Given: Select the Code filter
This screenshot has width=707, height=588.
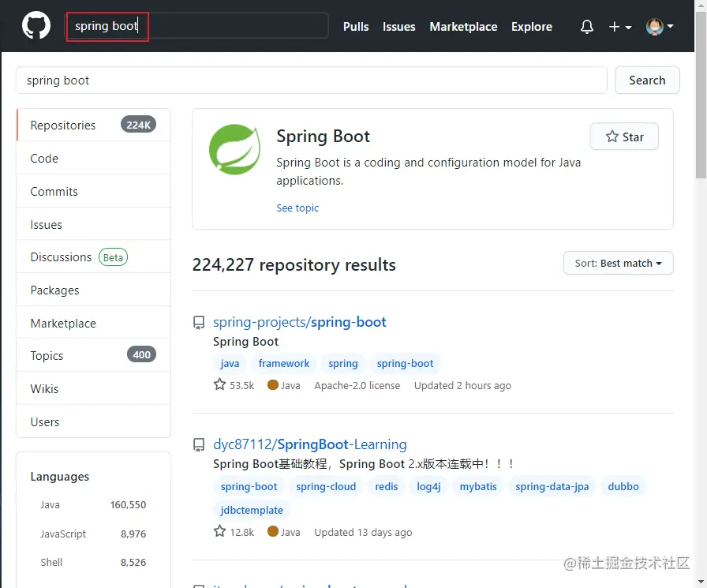Looking at the screenshot, I should (x=94, y=159).
